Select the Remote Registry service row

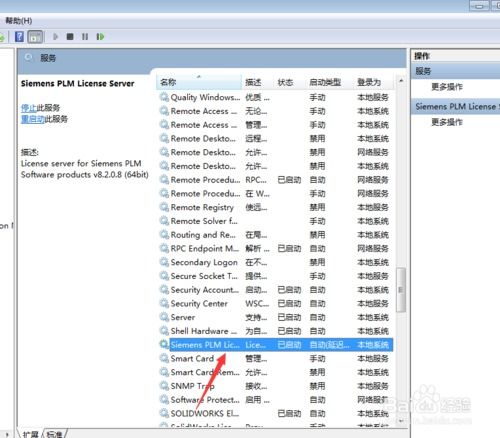[x=275, y=207]
